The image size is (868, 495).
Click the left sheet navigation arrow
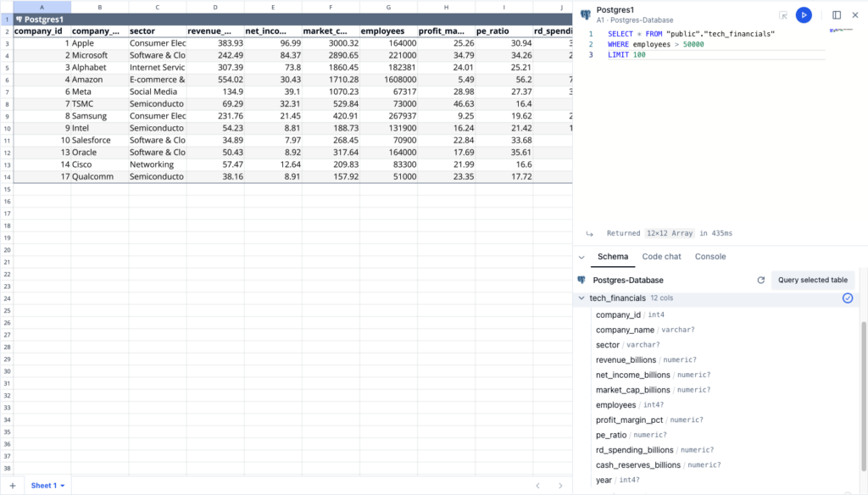(x=537, y=486)
